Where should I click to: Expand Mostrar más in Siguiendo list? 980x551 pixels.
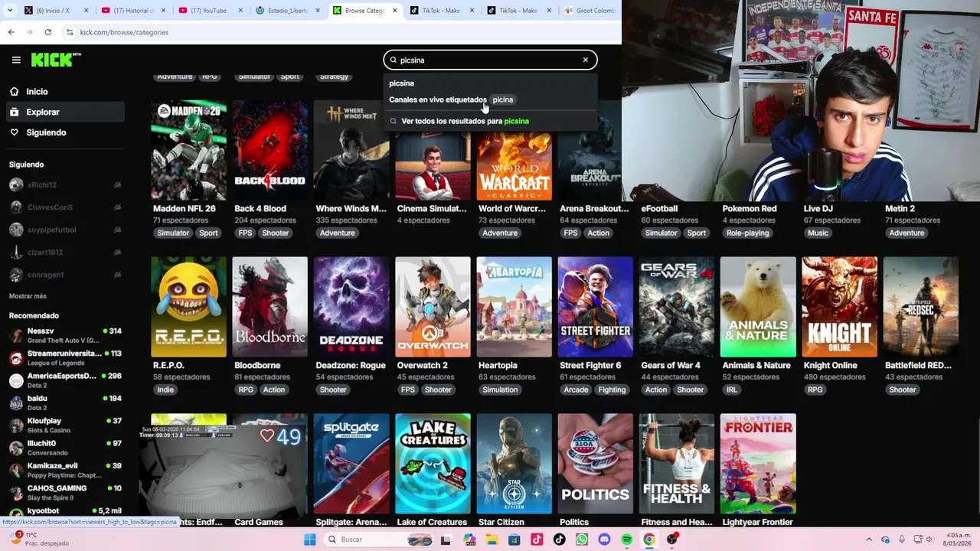click(28, 296)
